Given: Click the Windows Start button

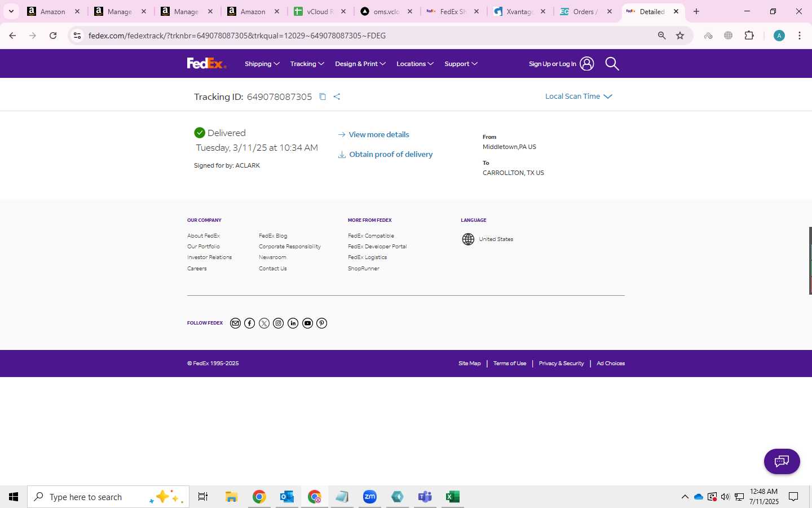Looking at the screenshot, I should [14, 497].
